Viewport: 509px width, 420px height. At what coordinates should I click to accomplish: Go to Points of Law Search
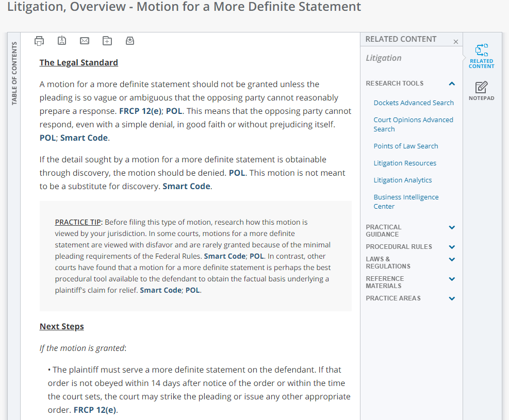[405, 146]
